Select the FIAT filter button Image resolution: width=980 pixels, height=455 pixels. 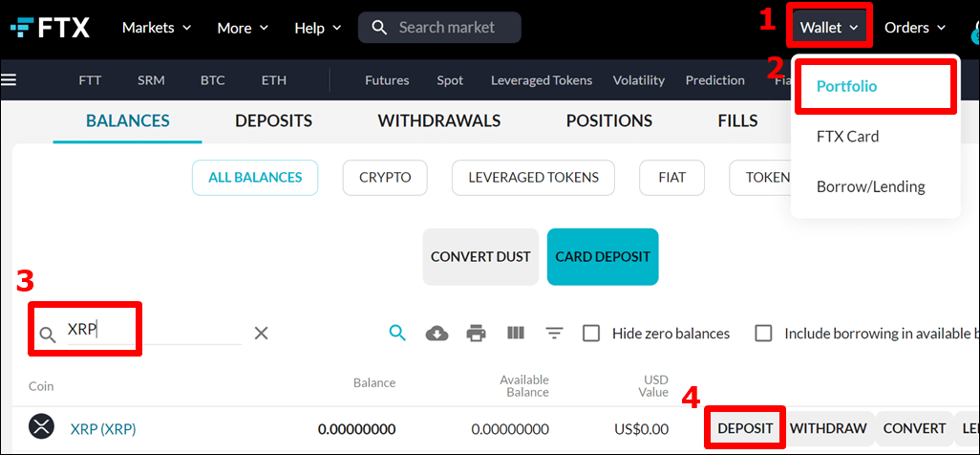point(671,178)
